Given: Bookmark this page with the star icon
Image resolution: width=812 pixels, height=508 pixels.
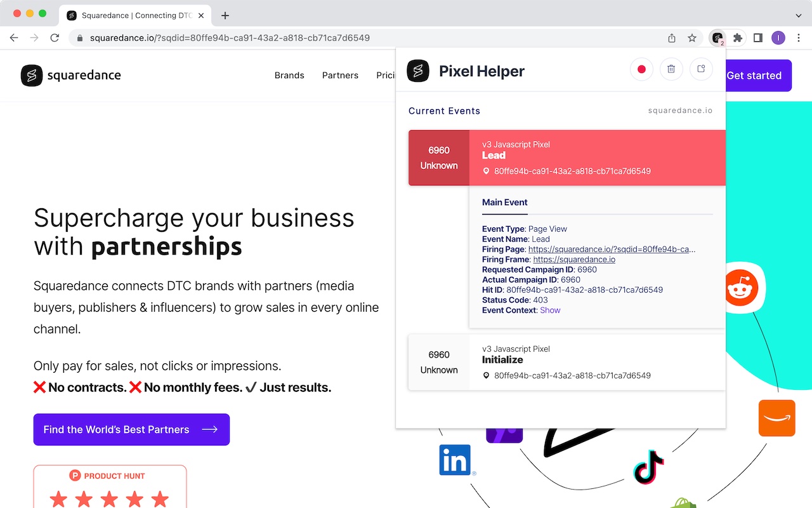Looking at the screenshot, I should click(692, 38).
